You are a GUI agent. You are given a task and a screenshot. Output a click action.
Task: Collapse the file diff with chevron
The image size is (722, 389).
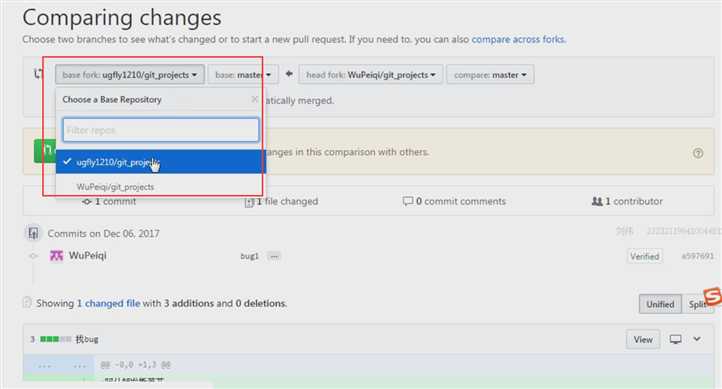(x=697, y=339)
